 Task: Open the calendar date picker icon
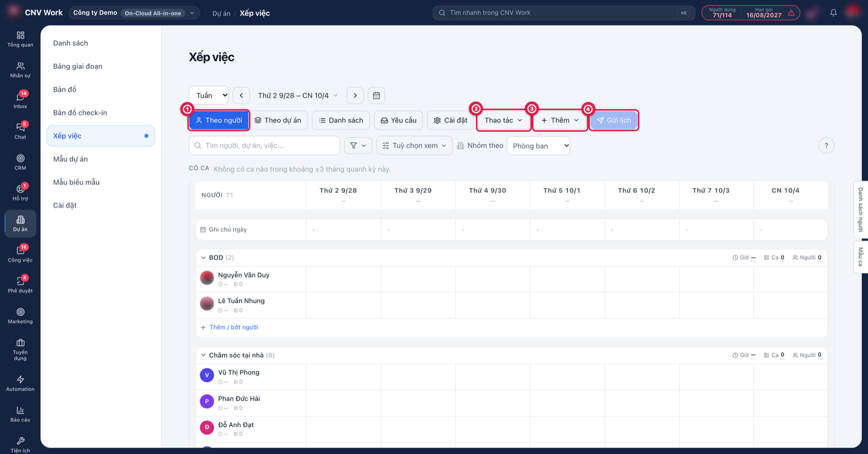tap(376, 95)
